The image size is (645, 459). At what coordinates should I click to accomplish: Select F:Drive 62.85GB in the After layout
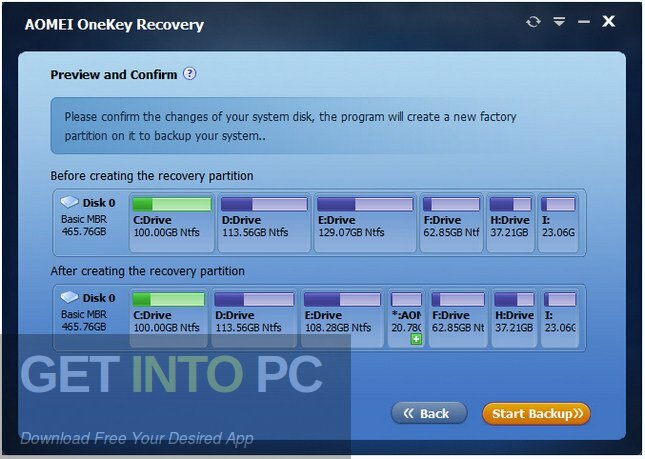(x=458, y=318)
